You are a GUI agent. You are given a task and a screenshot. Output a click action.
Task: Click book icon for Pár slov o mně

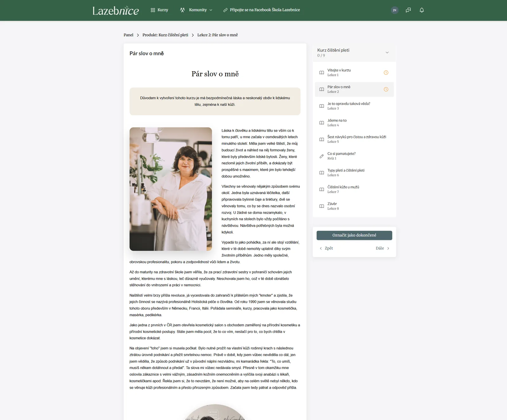322,89
